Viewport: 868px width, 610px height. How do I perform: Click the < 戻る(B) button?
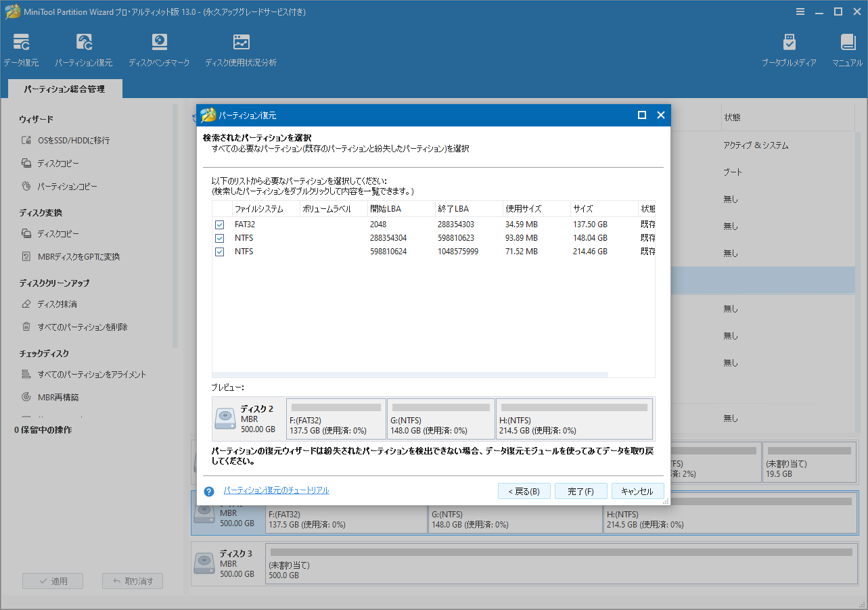click(x=524, y=492)
